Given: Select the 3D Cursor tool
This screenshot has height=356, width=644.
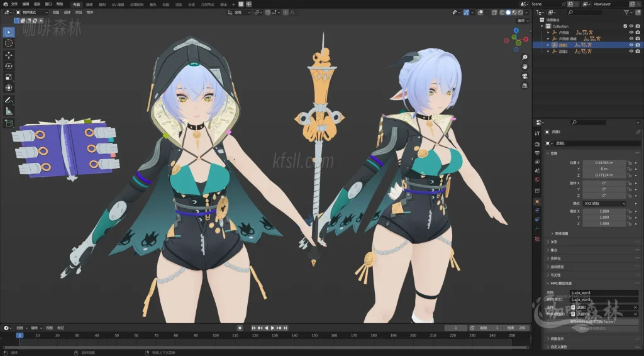Looking at the screenshot, I should coord(9,43).
